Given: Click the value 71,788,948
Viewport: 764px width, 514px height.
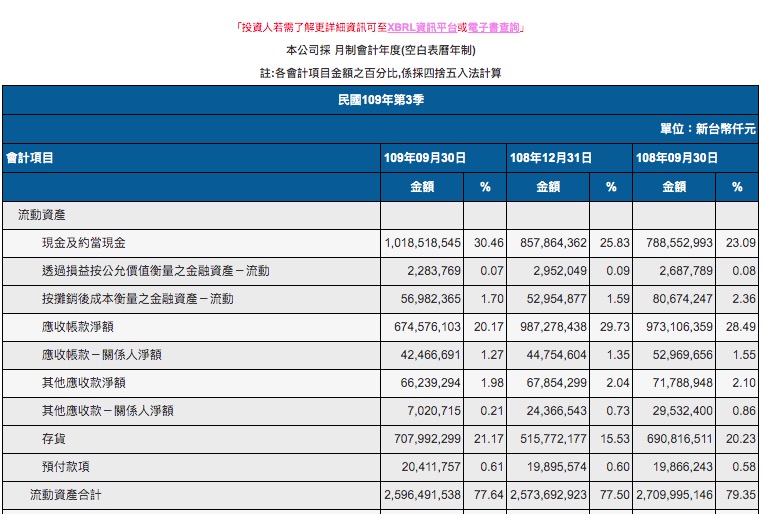Looking at the screenshot, I should [x=683, y=383].
